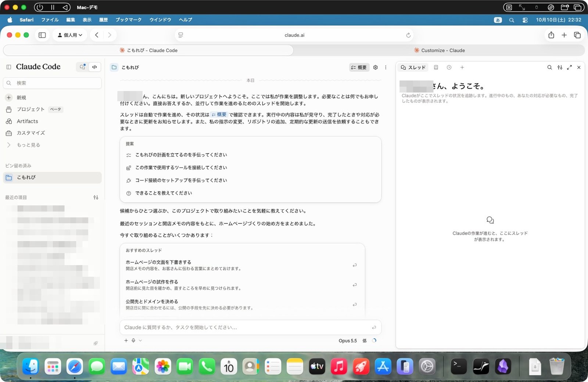Open a new Safari tab
Viewport: 588px width, 382px height.
pos(564,35)
